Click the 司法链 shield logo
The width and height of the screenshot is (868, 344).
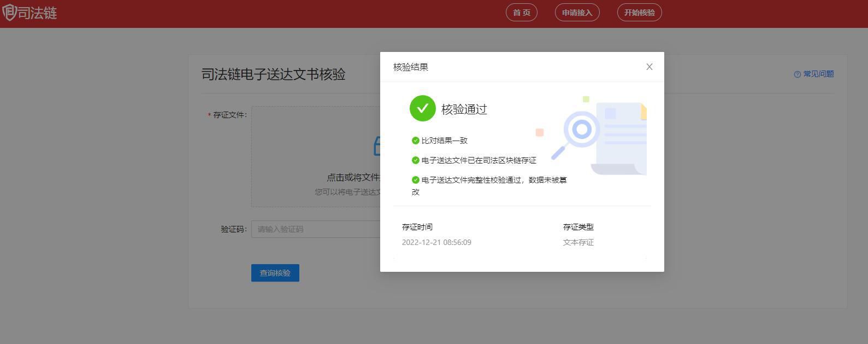9,13
